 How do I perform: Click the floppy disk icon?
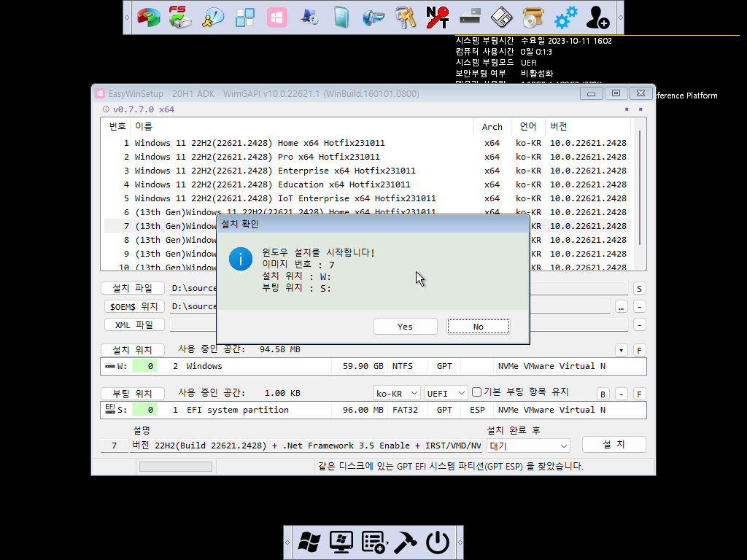501,17
